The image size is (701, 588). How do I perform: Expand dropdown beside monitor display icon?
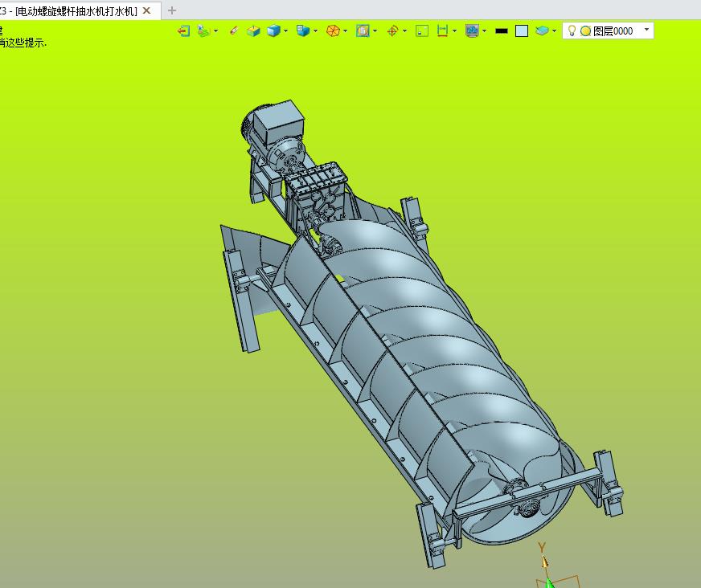[485, 31]
